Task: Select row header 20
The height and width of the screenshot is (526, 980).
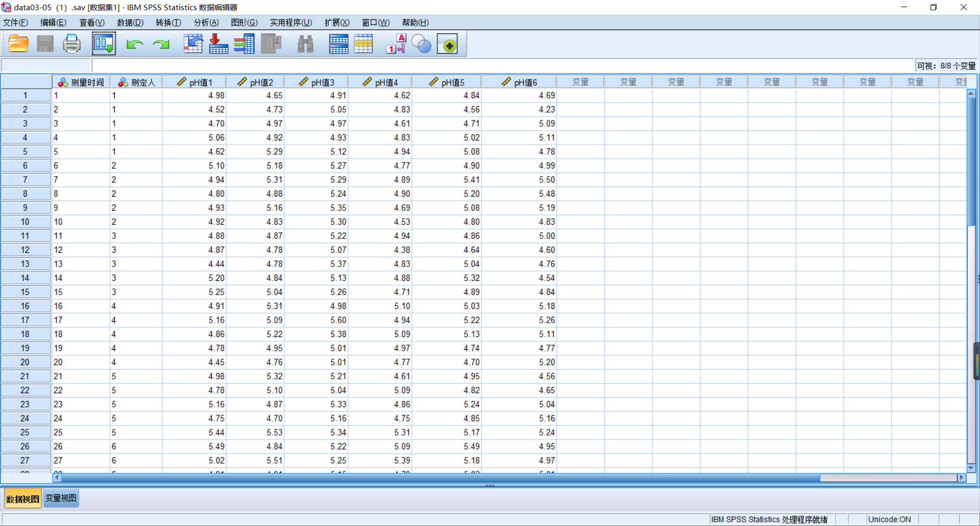Action: coord(26,362)
